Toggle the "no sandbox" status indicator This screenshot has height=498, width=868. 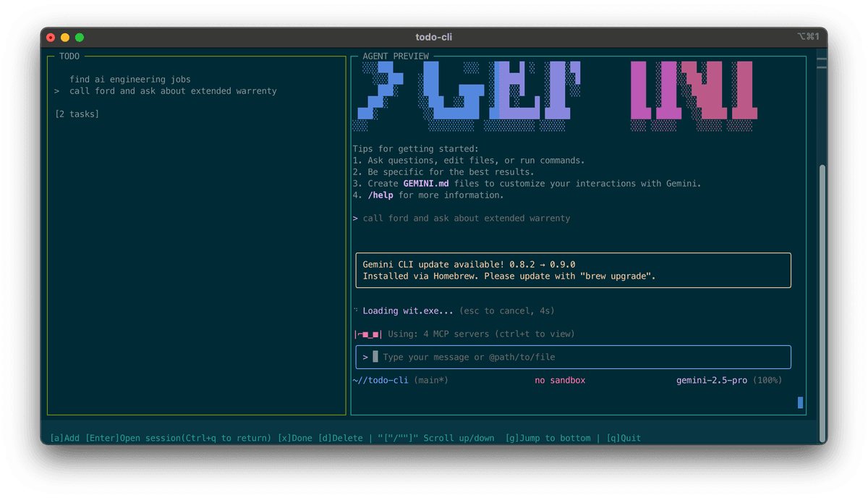pyautogui.click(x=560, y=379)
